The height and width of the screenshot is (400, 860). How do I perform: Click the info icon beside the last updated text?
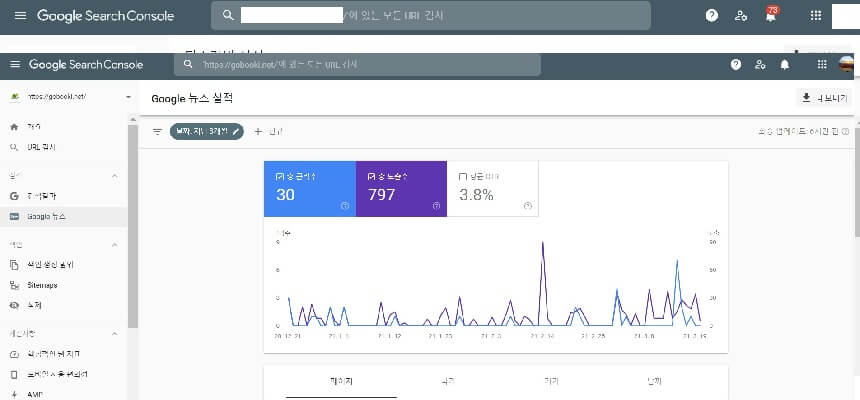click(845, 132)
